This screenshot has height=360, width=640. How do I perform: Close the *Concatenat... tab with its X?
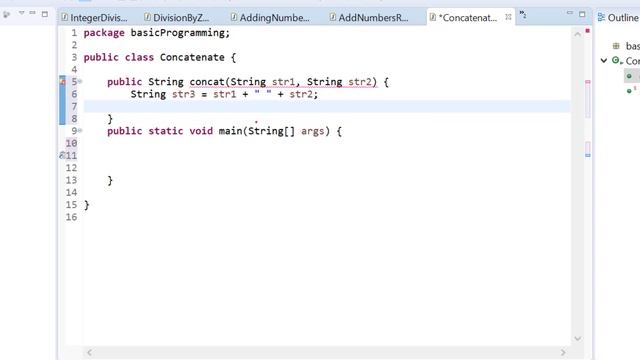(x=508, y=17)
